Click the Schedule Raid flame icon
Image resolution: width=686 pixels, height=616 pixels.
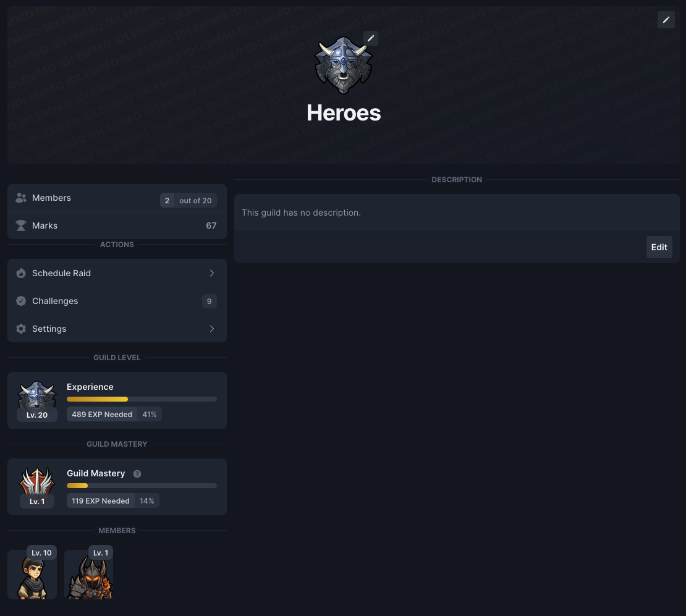pos(21,273)
